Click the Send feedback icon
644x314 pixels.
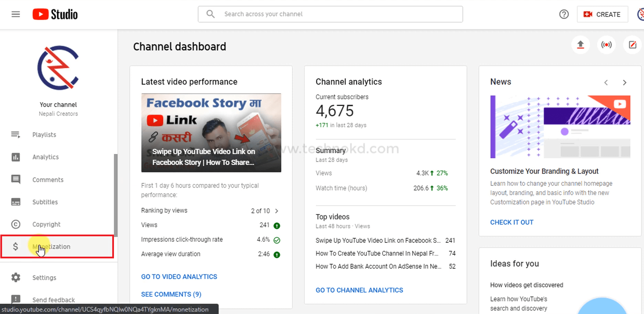point(16,299)
